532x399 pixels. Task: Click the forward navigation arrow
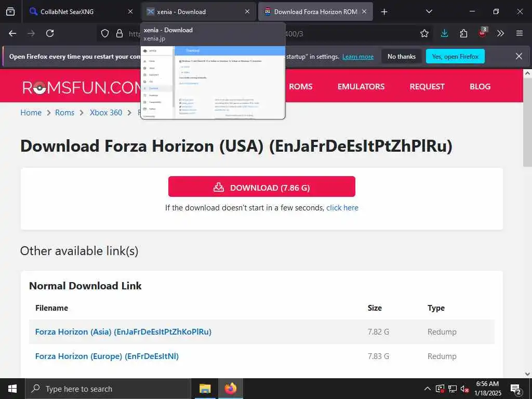pyautogui.click(x=31, y=33)
